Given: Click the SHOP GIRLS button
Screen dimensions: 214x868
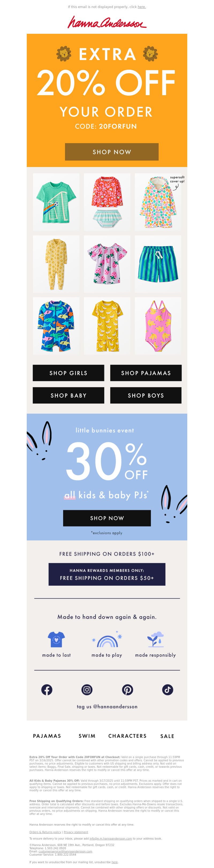Looking at the screenshot, I should click(68, 373).
